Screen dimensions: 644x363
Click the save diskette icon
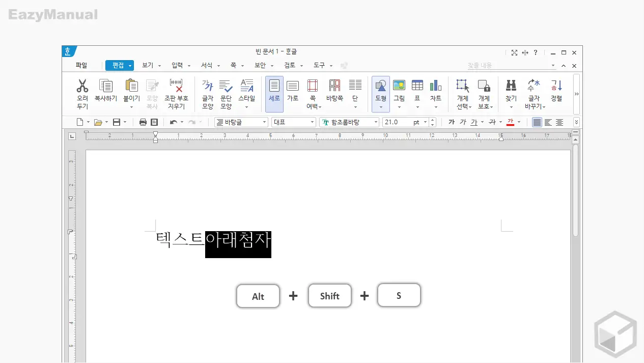(117, 122)
